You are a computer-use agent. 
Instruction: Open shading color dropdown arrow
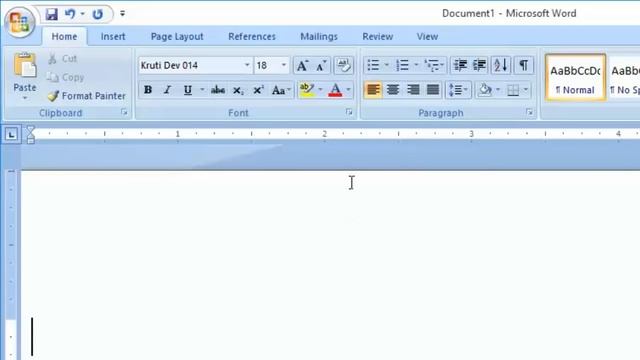pos(498,90)
